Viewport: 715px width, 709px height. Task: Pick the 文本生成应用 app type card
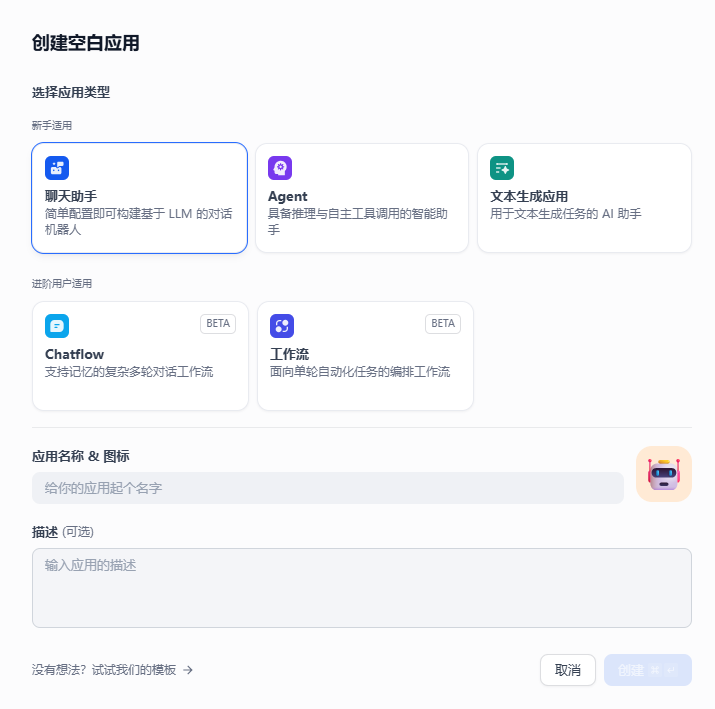coord(585,198)
